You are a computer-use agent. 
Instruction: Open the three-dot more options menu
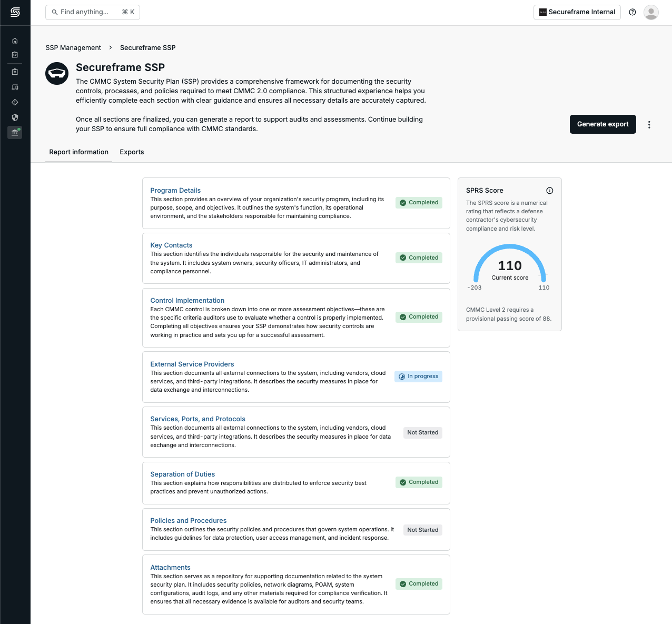click(x=649, y=125)
